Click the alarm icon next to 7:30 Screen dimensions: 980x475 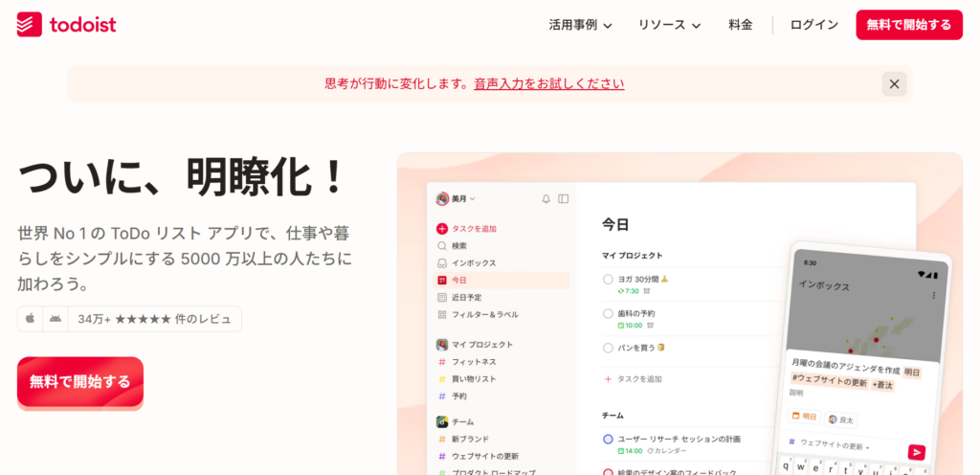(x=647, y=291)
